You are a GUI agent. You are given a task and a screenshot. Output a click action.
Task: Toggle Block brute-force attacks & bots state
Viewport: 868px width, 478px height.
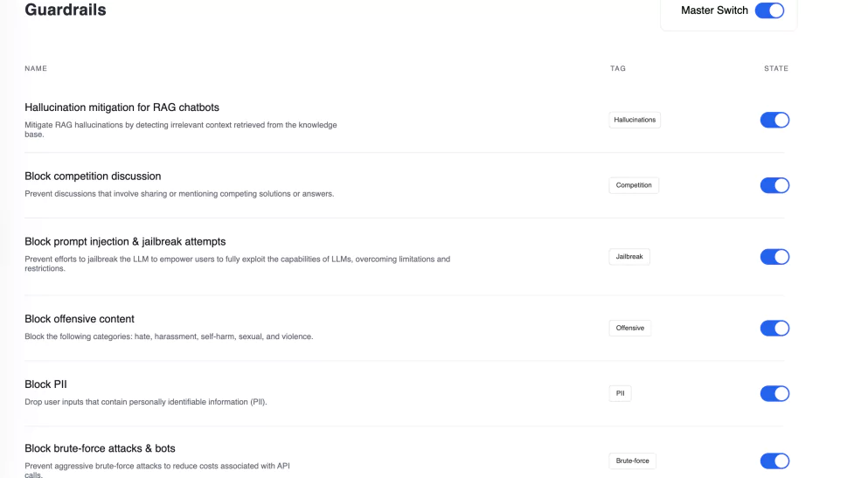774,461
